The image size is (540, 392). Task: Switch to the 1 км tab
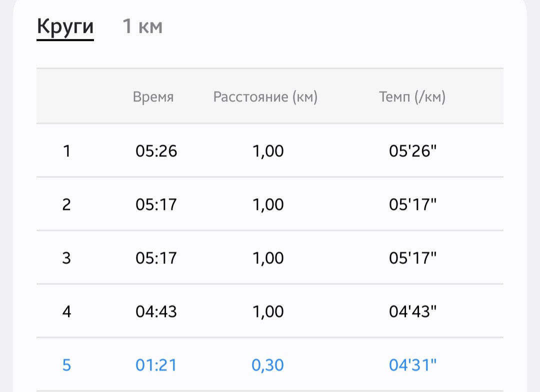click(142, 26)
